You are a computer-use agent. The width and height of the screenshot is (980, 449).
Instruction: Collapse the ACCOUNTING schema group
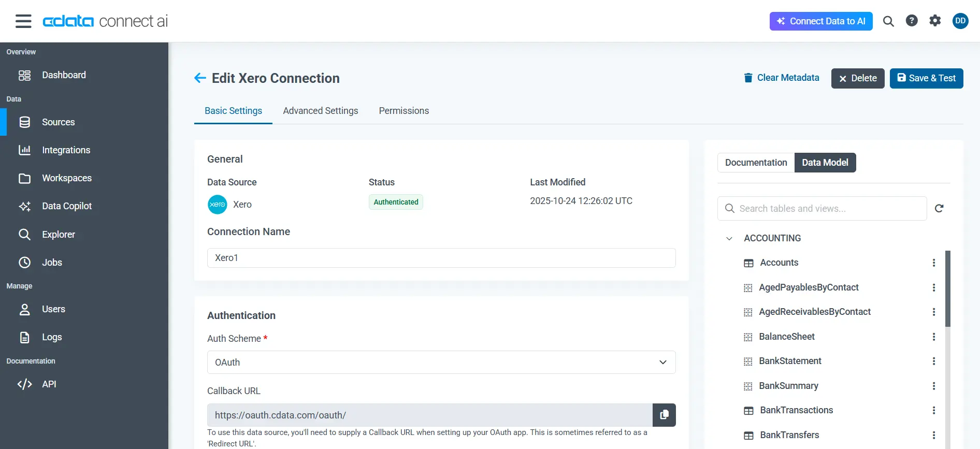pyautogui.click(x=729, y=238)
